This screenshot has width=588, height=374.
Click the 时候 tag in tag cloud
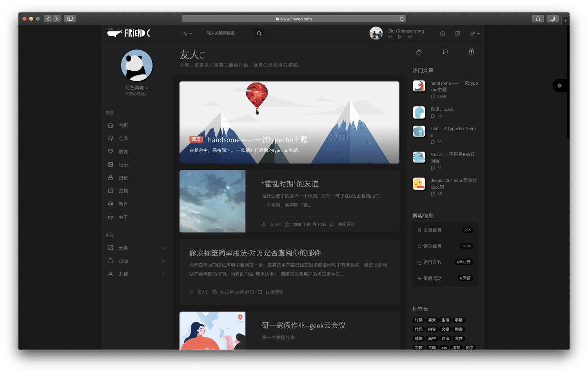coord(419,320)
